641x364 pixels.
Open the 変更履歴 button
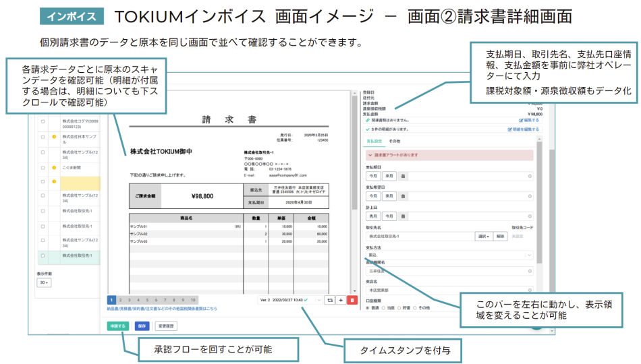(166, 326)
